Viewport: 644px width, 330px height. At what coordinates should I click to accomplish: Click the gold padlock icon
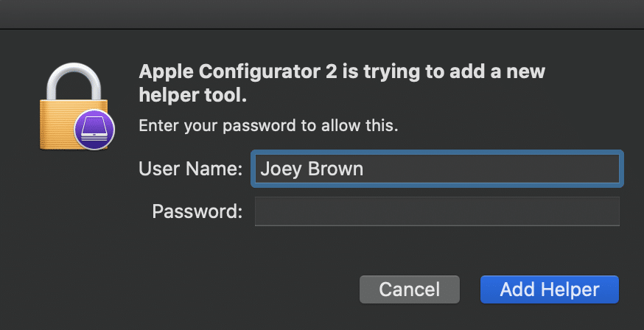coord(74,107)
